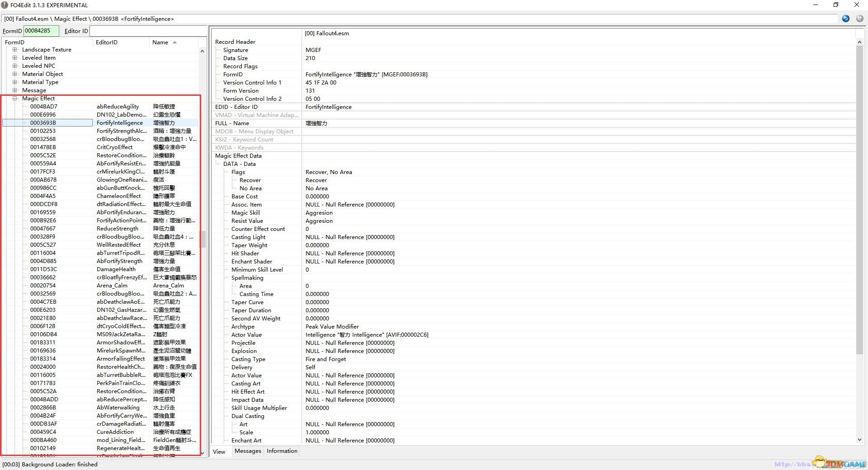Click scroll-up arrow of left tree list

point(202,51)
